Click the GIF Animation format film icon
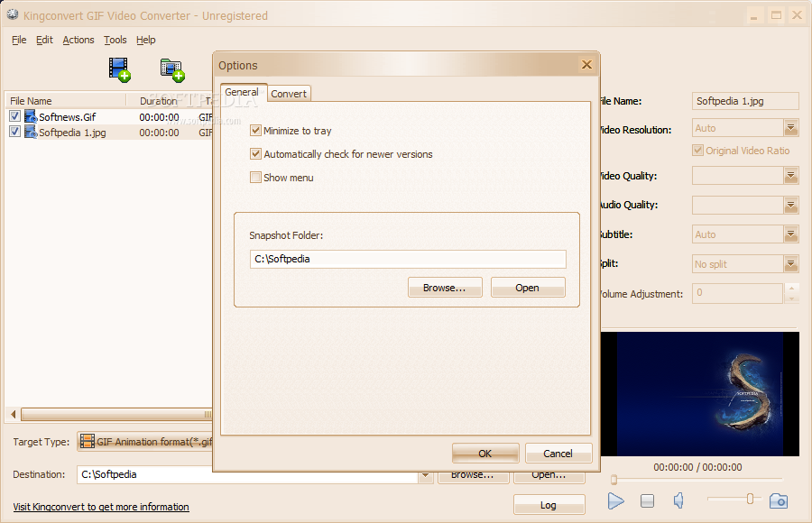This screenshot has height=523, width=812. (x=88, y=441)
